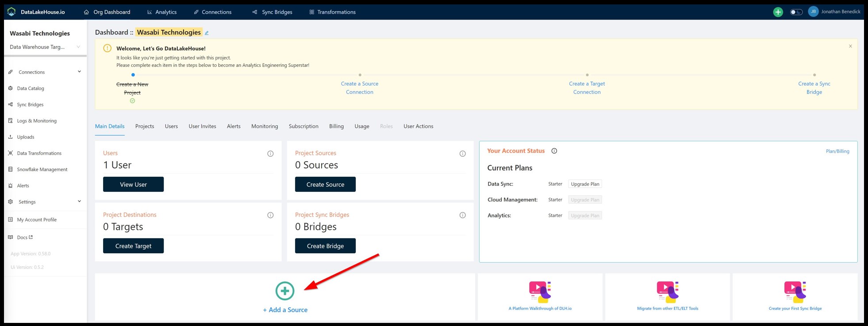Open Snowflake Management in sidebar

click(42, 169)
